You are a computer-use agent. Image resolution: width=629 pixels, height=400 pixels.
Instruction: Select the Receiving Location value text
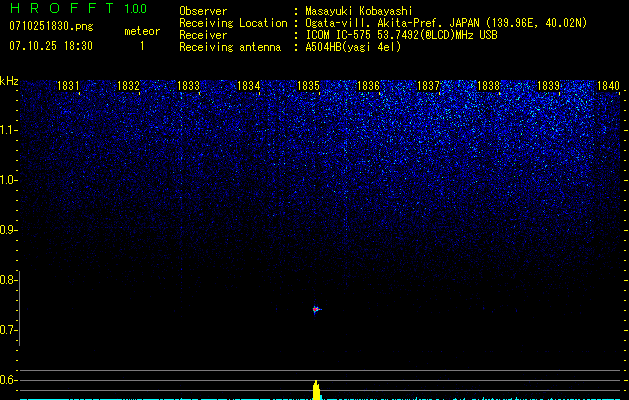click(446, 23)
